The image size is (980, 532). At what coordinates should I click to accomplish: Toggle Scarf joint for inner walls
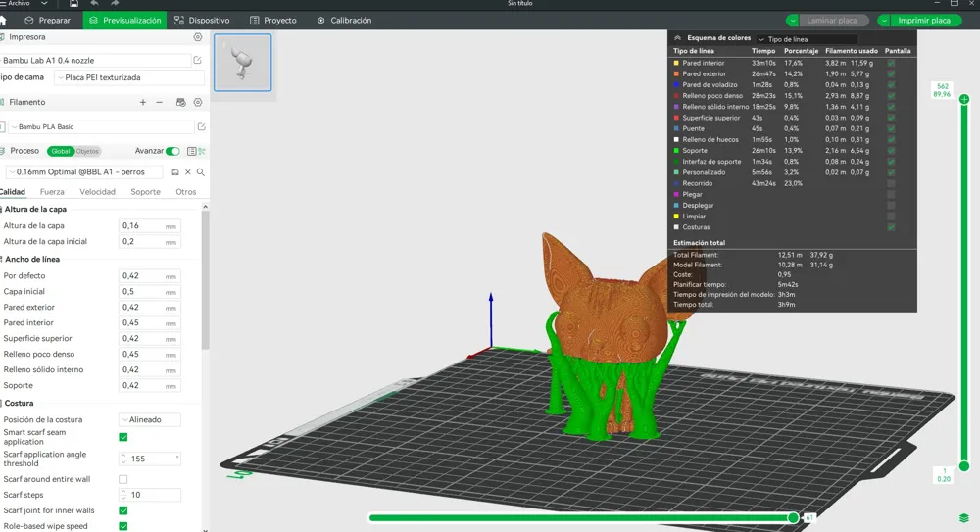123,510
